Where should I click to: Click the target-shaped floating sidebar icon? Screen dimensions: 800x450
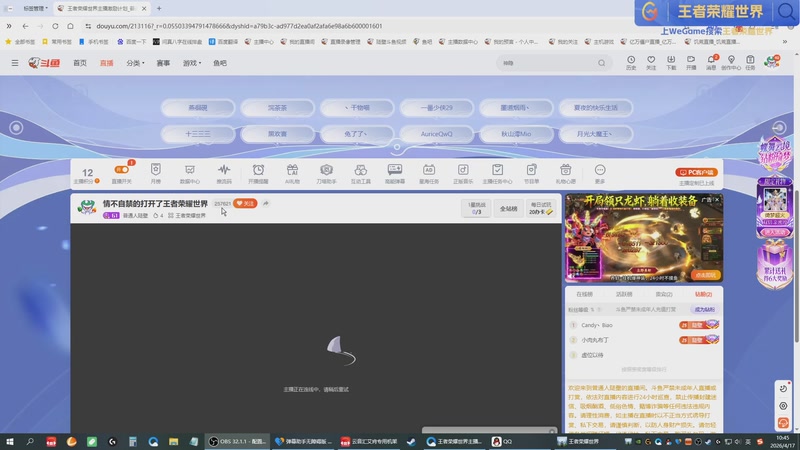tap(783, 406)
